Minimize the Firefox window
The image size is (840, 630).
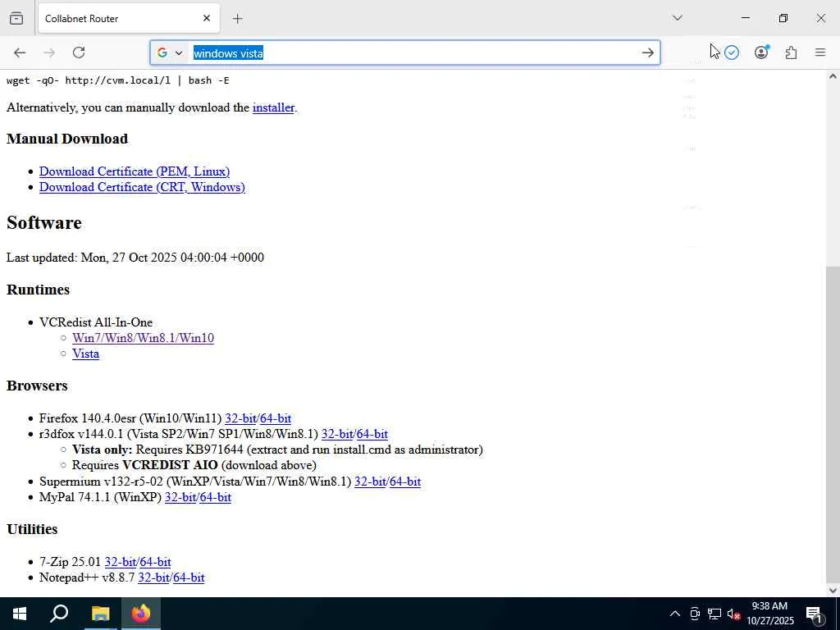[745, 18]
